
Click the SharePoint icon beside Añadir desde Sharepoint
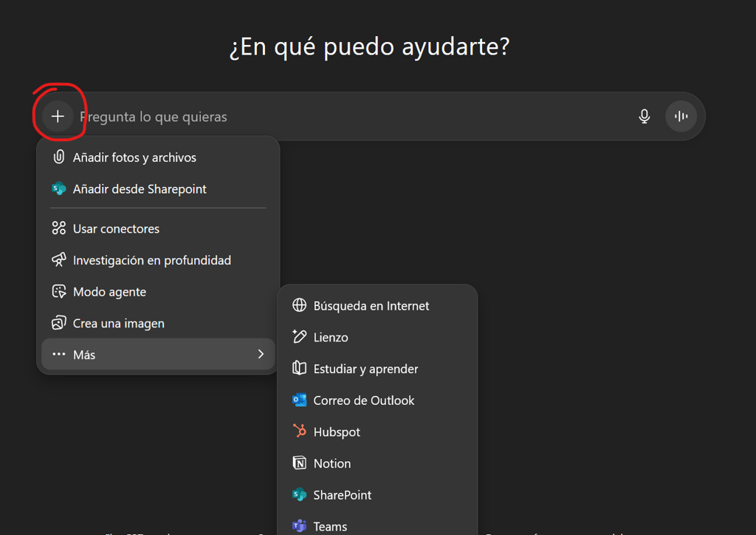coord(59,189)
